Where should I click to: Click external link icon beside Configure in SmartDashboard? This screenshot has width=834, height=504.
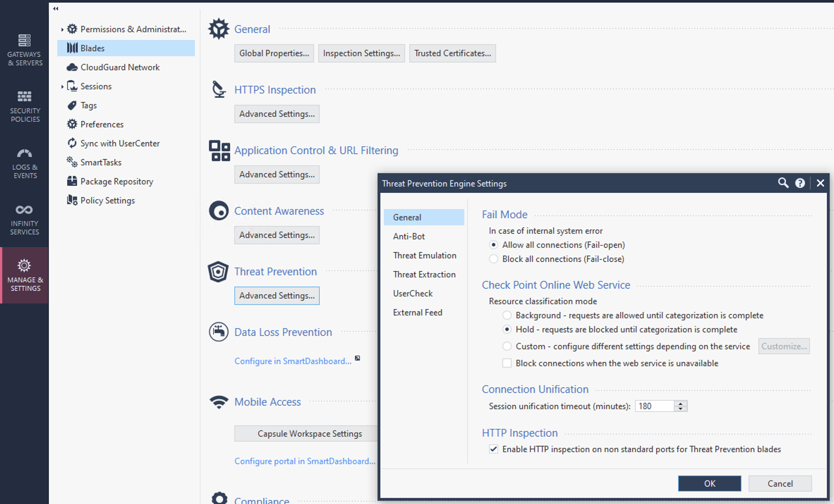pos(357,358)
